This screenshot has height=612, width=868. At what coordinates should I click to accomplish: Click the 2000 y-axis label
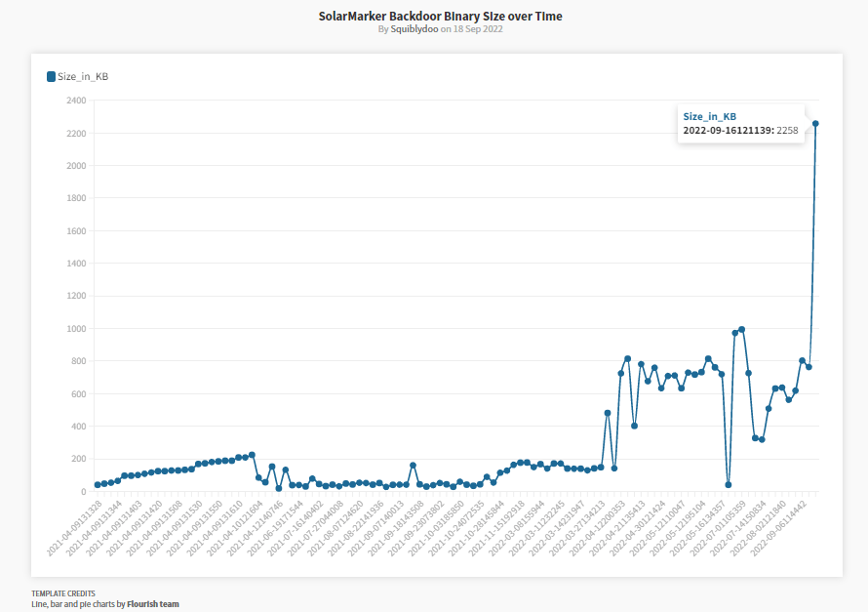tap(76, 166)
